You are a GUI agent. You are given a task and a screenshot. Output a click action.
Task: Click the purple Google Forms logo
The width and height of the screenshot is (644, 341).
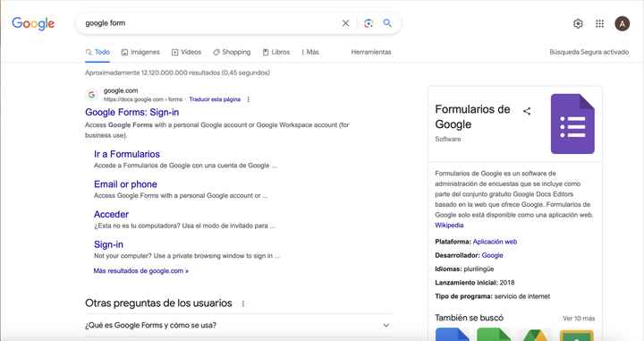click(x=572, y=124)
